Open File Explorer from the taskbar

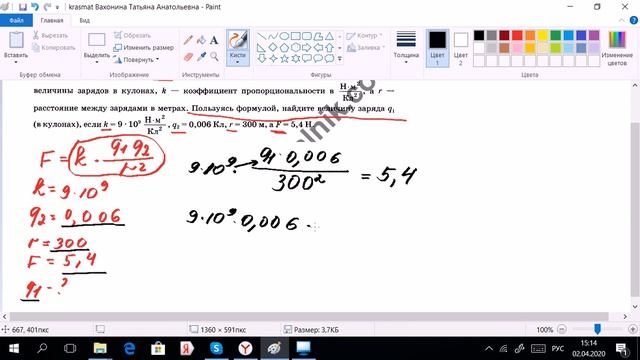(100, 348)
